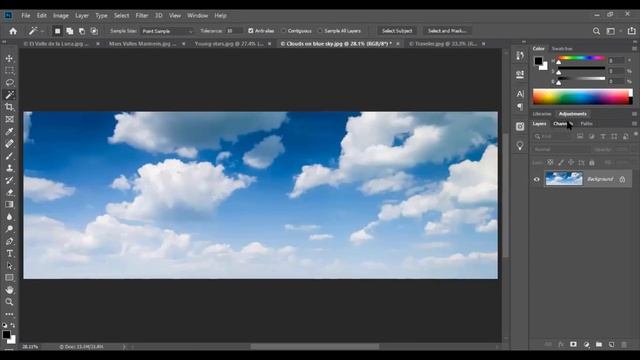Select the Gradient tool

pos(9,204)
